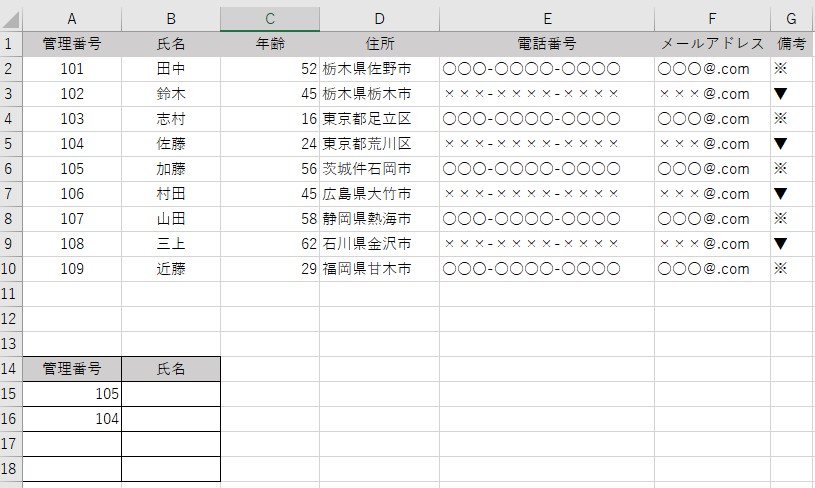Select cell with 106
The width and height of the screenshot is (815, 488).
[x=72, y=194]
